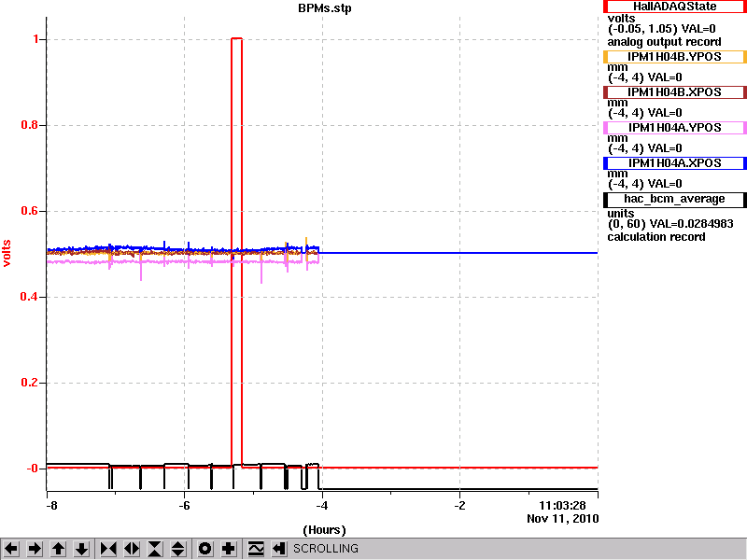Select the HallADAQState legend entry
The height and width of the screenshot is (560, 747).
674,7
